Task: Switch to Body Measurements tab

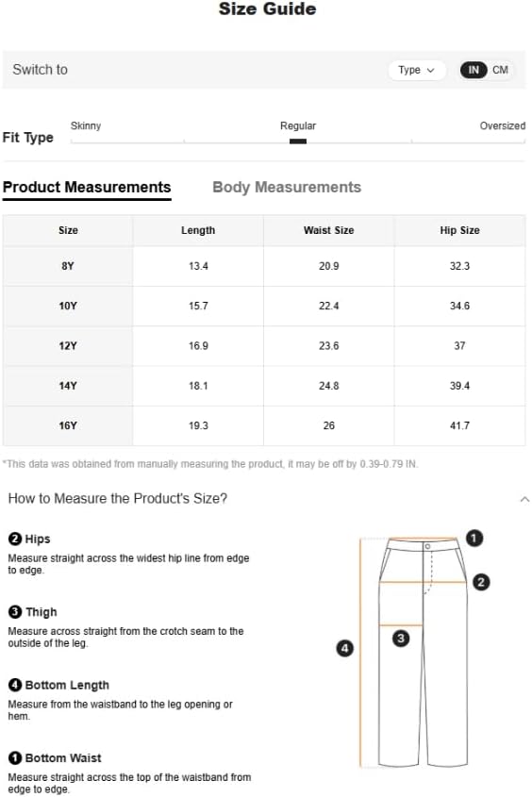Action: pos(287,187)
